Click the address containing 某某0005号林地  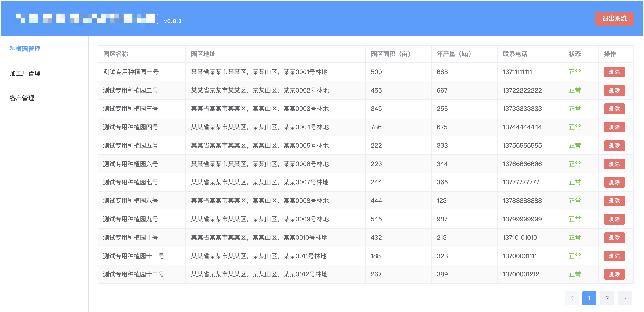click(260, 146)
